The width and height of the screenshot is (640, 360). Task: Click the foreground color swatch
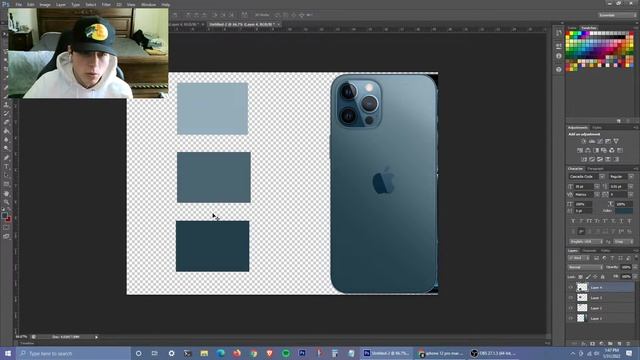[4, 215]
